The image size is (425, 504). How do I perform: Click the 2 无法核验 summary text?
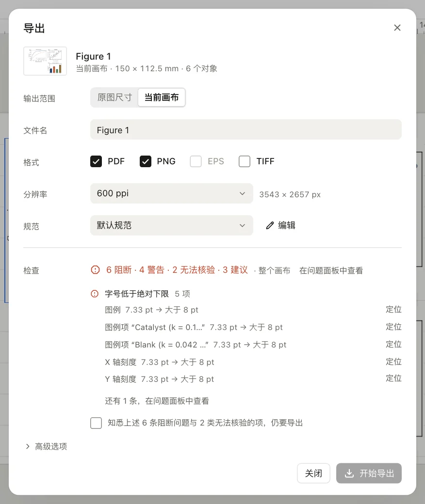tap(194, 269)
